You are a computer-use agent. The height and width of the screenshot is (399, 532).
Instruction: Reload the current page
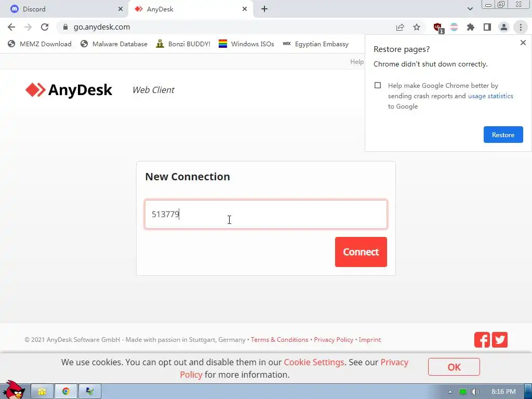(x=45, y=27)
